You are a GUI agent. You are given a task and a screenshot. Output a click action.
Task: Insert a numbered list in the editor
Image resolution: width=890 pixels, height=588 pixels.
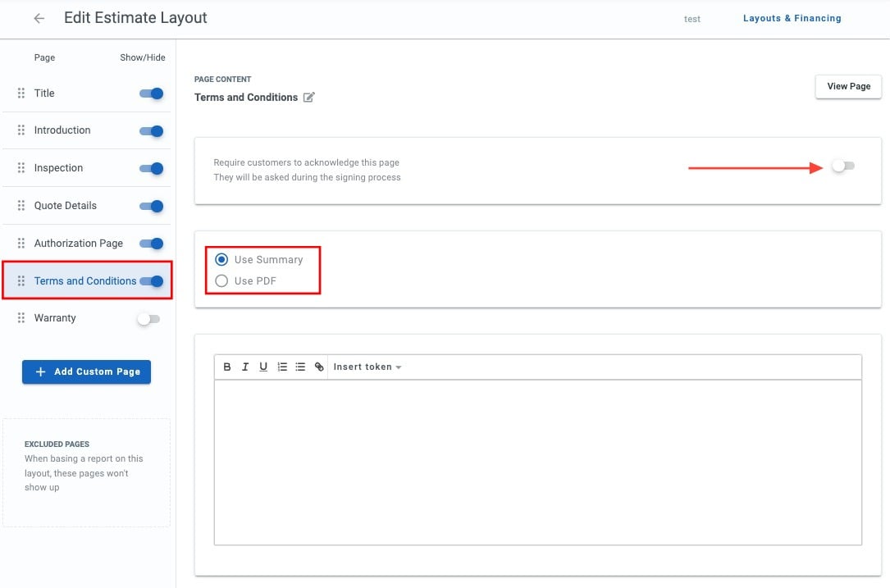[x=282, y=367]
